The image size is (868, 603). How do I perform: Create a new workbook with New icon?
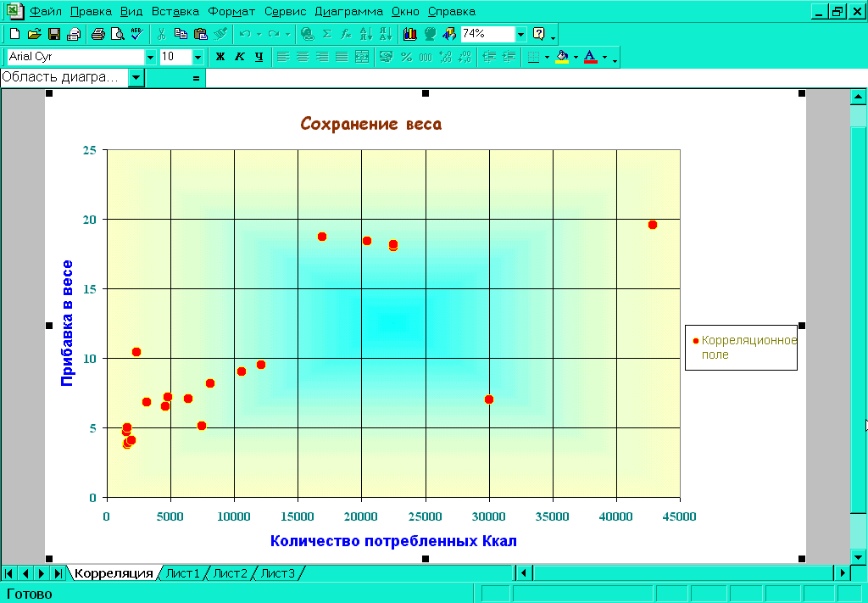tap(15, 34)
